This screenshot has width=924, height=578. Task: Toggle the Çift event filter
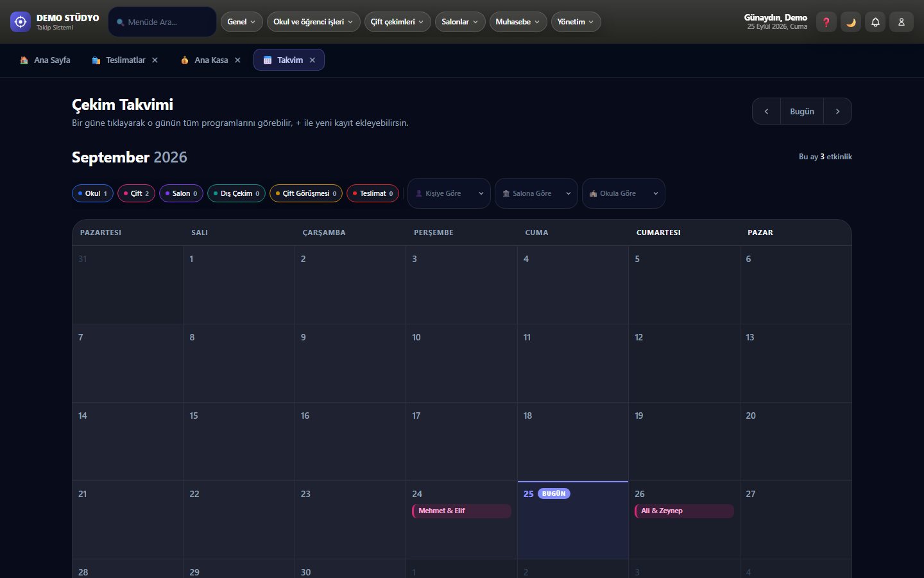136,193
